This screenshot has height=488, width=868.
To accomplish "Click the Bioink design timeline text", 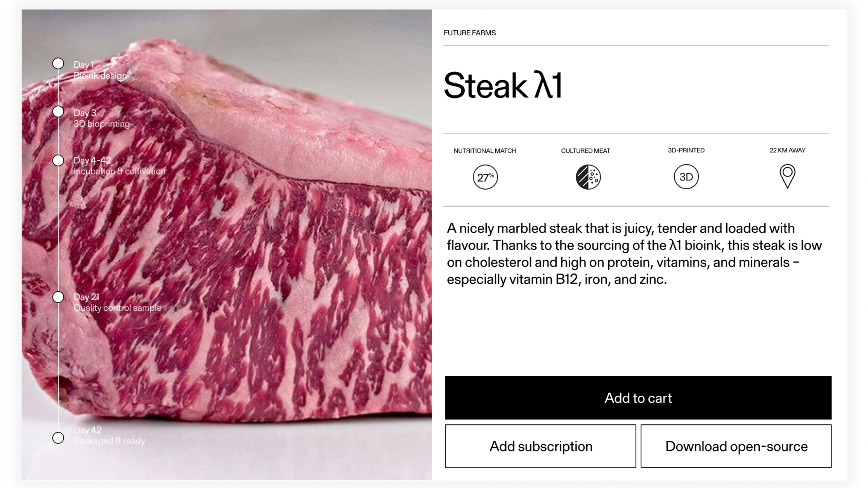I will pyautogui.click(x=100, y=76).
